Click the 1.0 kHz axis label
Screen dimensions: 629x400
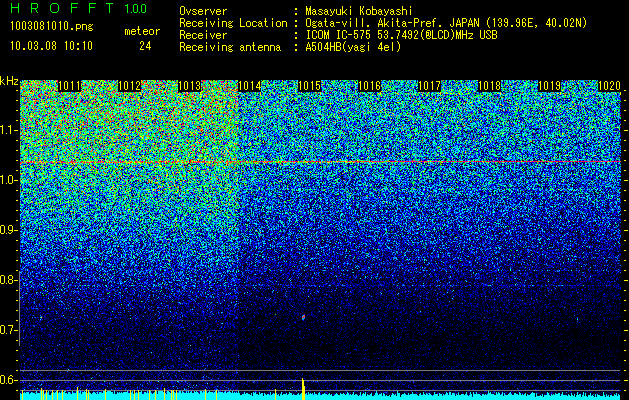point(8,180)
